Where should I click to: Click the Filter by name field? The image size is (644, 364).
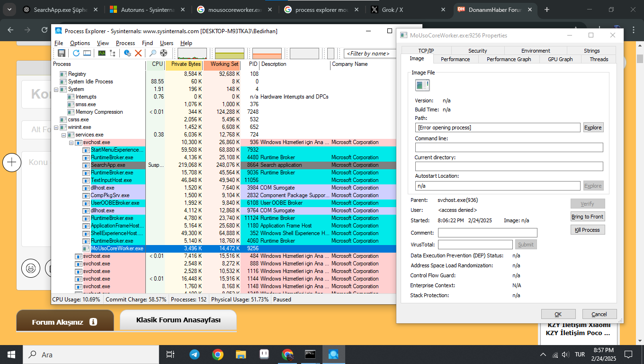point(369,54)
